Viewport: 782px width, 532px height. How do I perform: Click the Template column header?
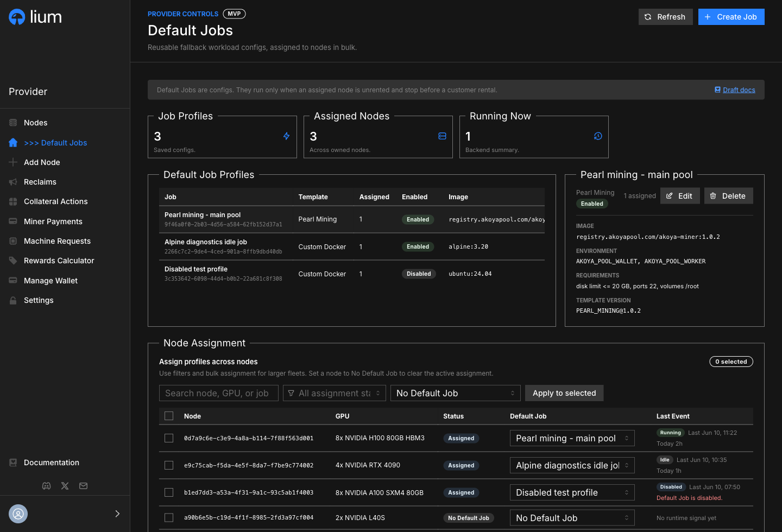click(313, 197)
